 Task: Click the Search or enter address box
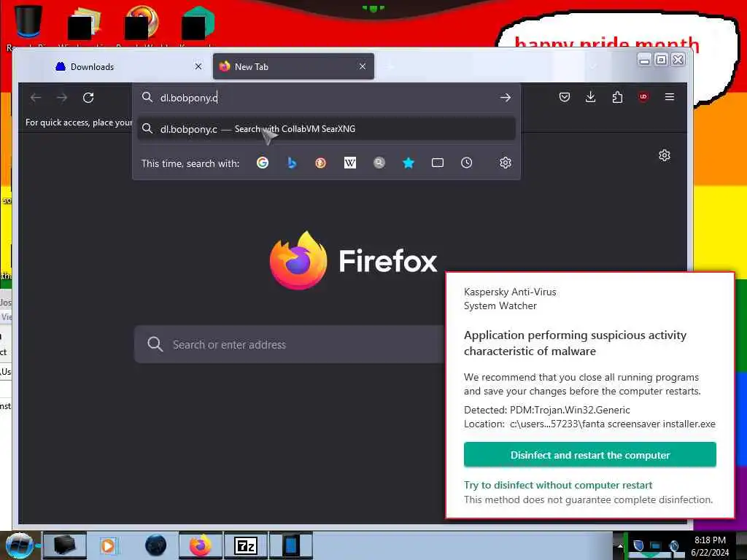[x=290, y=344]
